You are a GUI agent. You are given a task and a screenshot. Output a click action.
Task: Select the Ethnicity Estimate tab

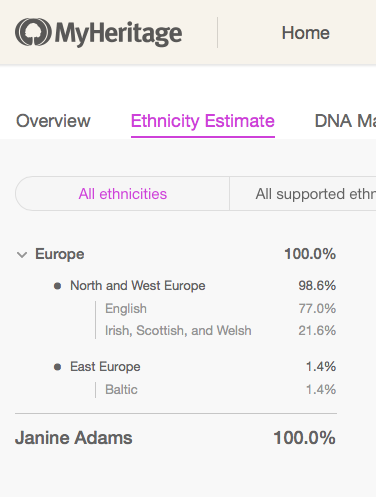pyautogui.click(x=203, y=121)
